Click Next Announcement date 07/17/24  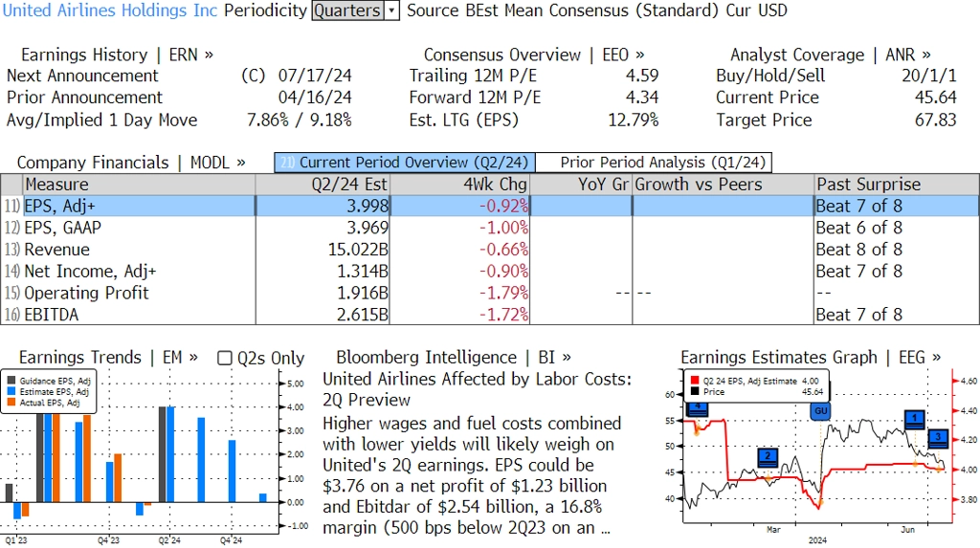315,76
